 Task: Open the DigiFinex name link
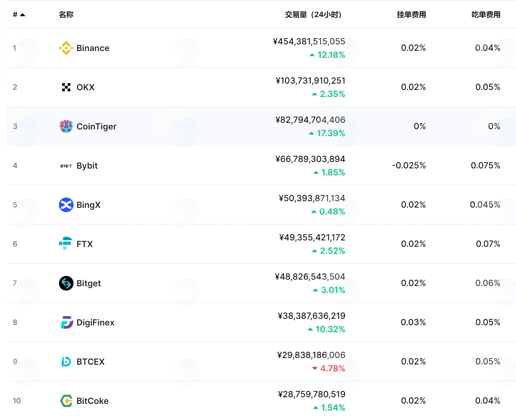pos(95,322)
